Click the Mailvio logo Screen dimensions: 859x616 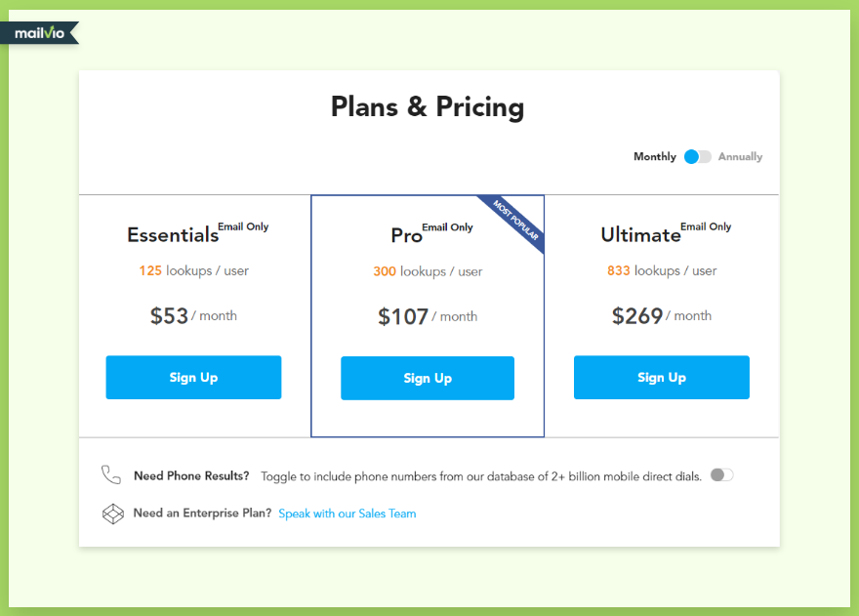tap(37, 31)
